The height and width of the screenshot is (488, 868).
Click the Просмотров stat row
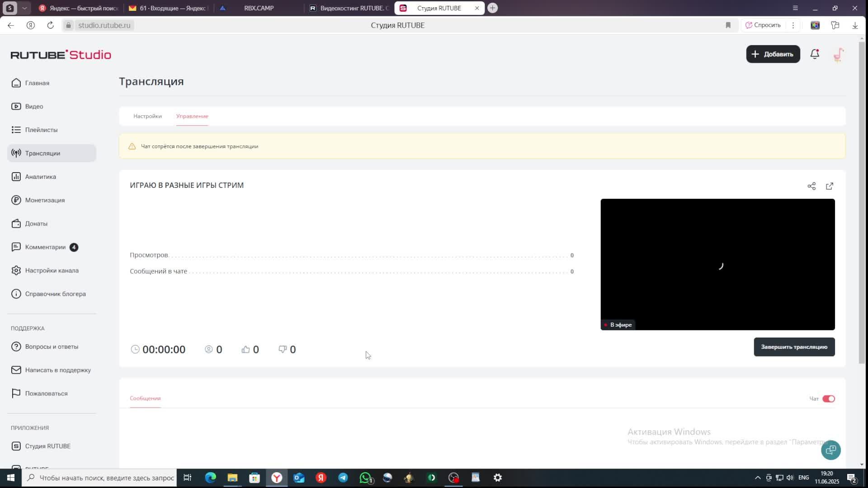click(352, 255)
